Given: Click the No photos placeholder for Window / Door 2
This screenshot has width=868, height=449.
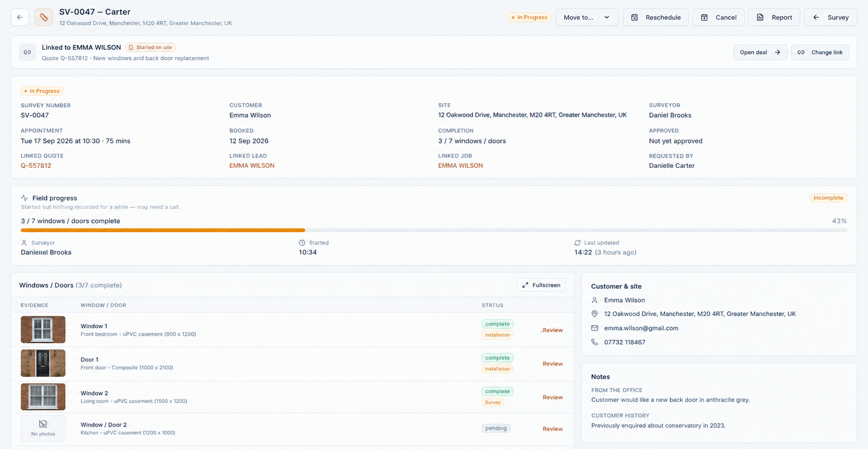Looking at the screenshot, I should click(x=43, y=428).
